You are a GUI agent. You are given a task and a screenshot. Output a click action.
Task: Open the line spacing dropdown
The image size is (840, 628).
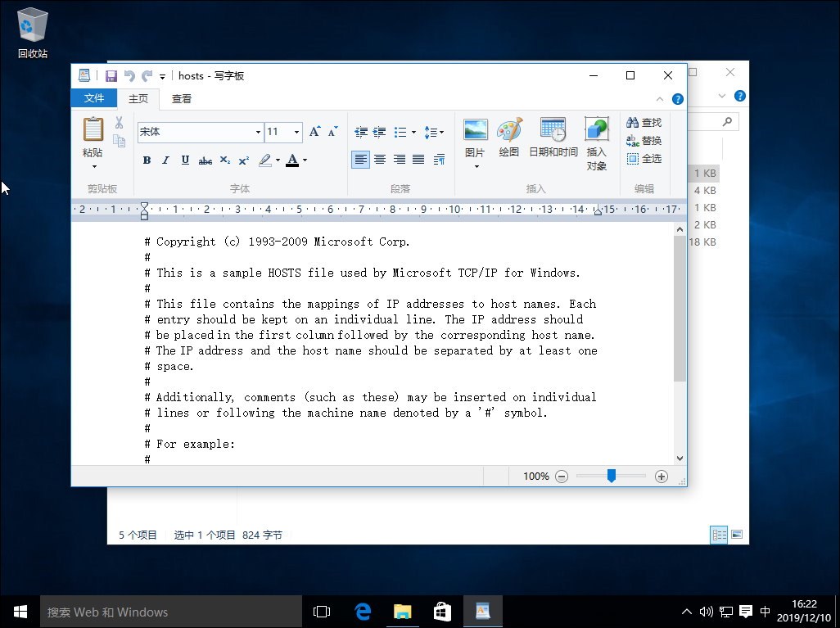tap(434, 131)
